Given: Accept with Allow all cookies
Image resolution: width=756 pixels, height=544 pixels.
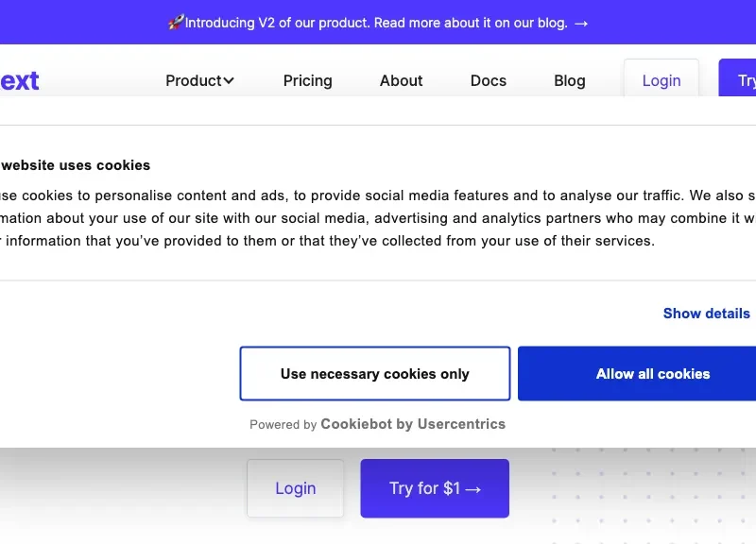Looking at the screenshot, I should click(652, 374).
